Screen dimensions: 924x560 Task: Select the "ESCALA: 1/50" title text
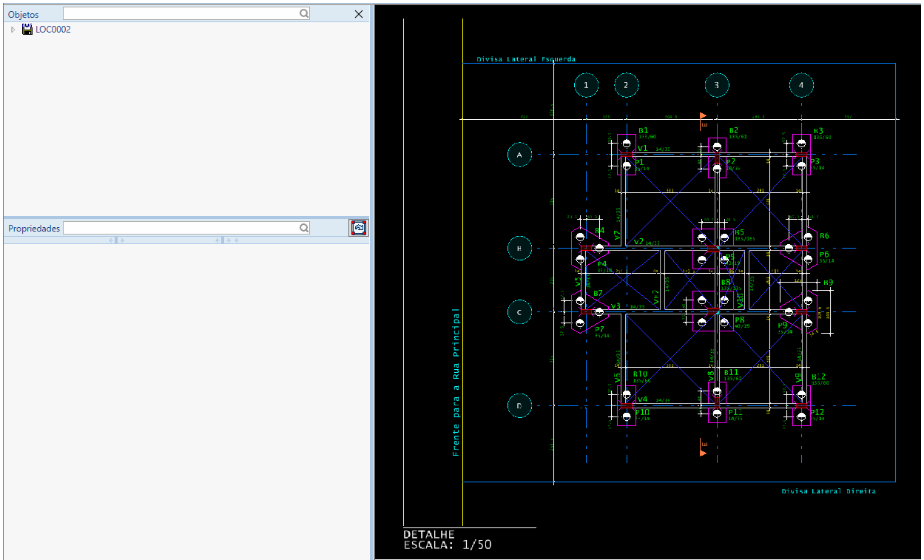click(447, 545)
